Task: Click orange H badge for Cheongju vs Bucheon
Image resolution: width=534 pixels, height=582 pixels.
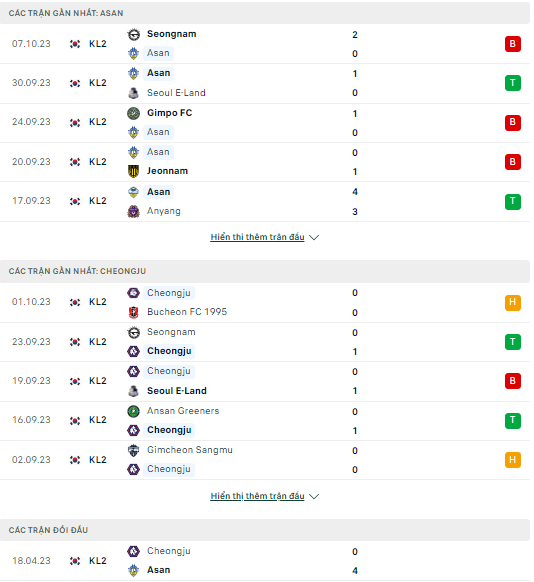Action: click(513, 303)
